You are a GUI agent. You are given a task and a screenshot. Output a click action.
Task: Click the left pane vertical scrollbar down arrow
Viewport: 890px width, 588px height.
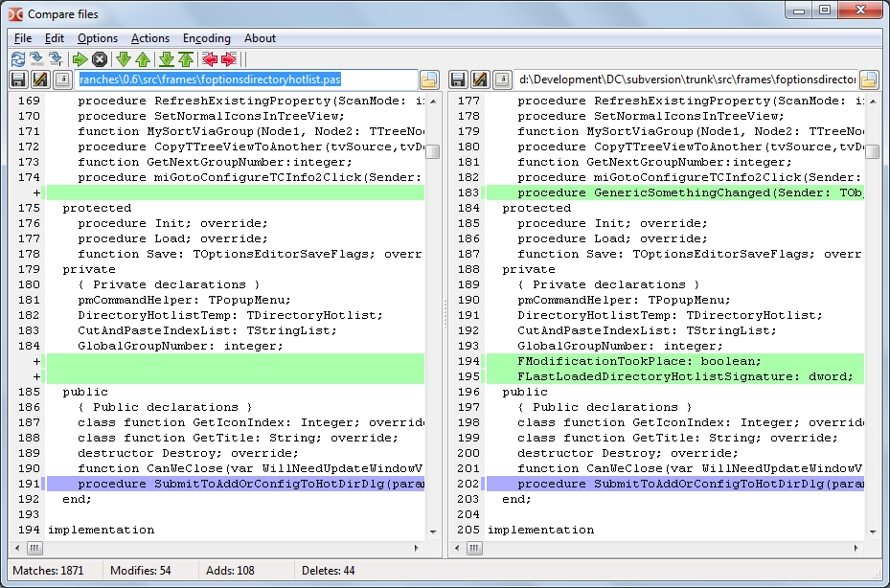click(433, 531)
